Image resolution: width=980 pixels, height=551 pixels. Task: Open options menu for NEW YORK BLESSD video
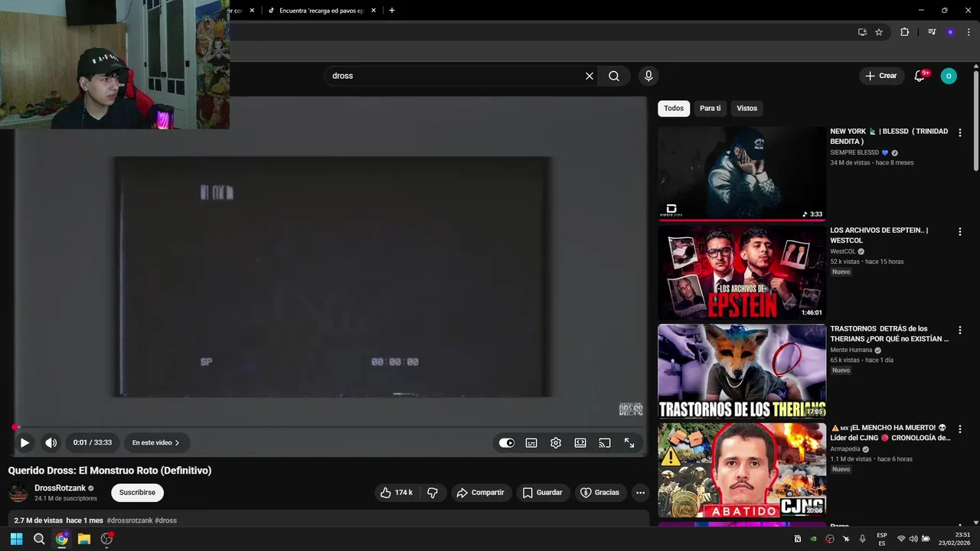point(960,132)
